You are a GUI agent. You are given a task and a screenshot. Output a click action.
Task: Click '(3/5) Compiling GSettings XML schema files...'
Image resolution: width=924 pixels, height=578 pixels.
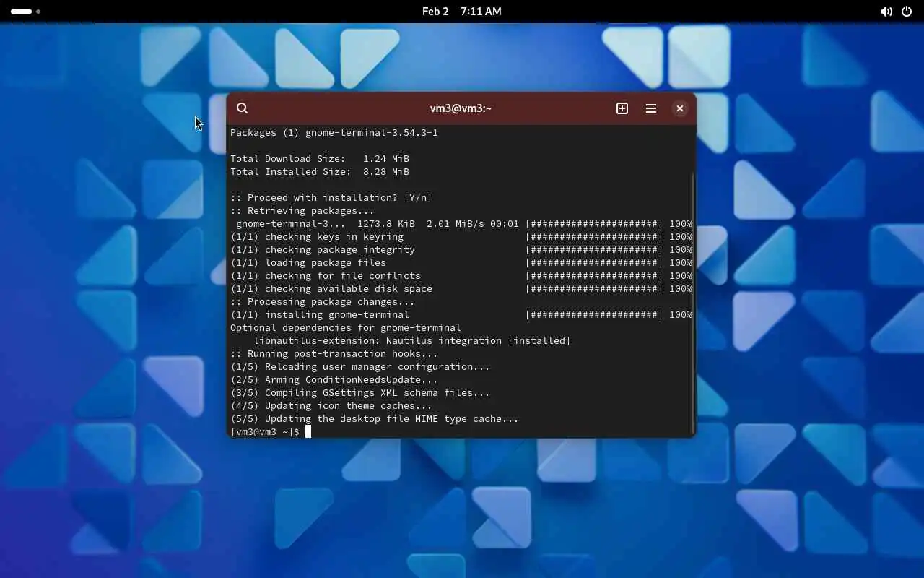(360, 392)
